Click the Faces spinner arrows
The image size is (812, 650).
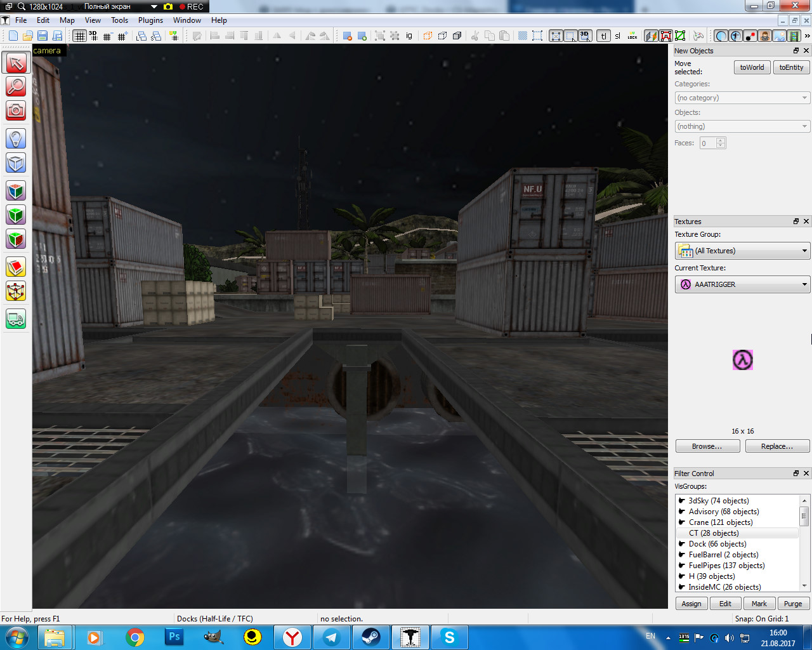click(721, 143)
